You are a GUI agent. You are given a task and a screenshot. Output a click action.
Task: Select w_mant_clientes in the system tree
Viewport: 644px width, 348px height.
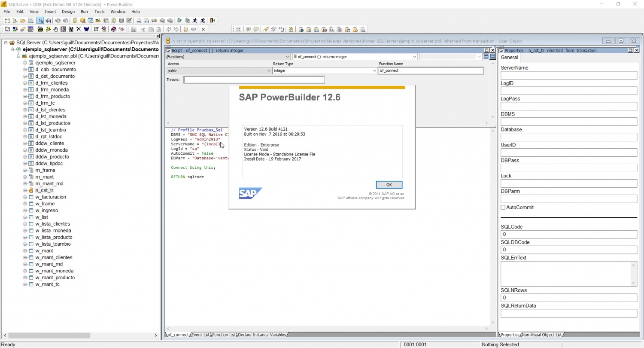coord(54,257)
